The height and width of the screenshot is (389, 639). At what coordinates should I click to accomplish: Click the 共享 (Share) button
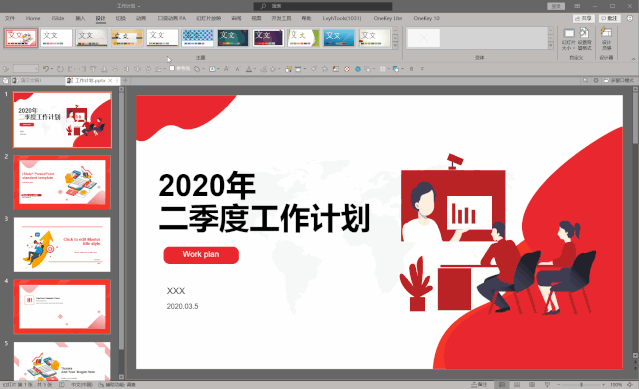(584, 18)
